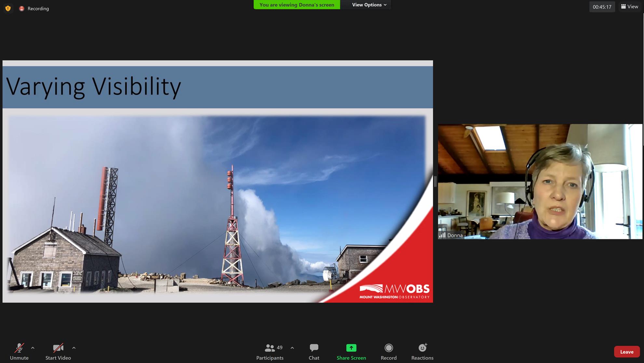
Task: Click the encryption shield icon
Action: [x=8, y=8]
